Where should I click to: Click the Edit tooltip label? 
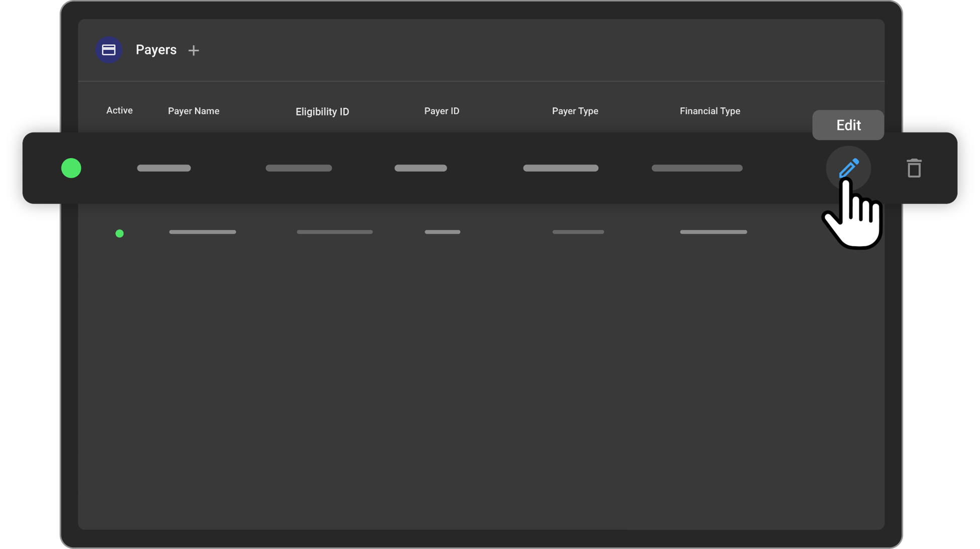click(x=848, y=125)
